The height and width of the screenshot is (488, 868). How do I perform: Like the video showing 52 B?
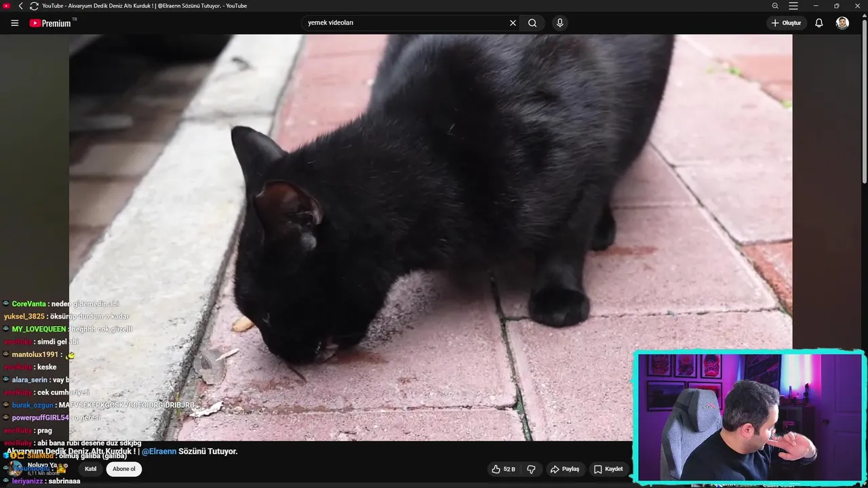503,469
